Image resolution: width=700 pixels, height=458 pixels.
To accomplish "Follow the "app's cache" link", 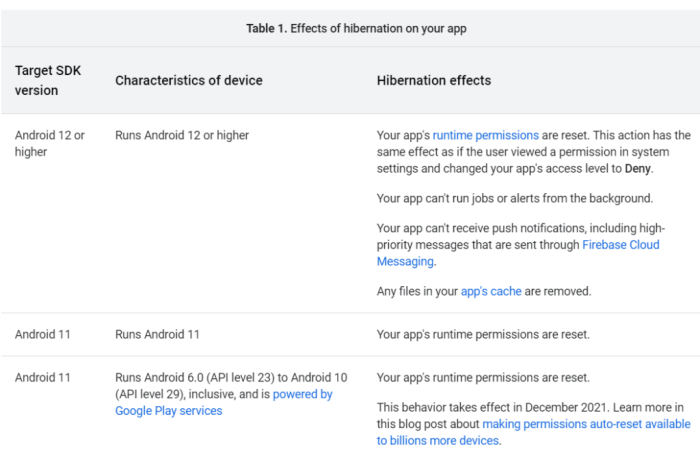I will [490, 291].
